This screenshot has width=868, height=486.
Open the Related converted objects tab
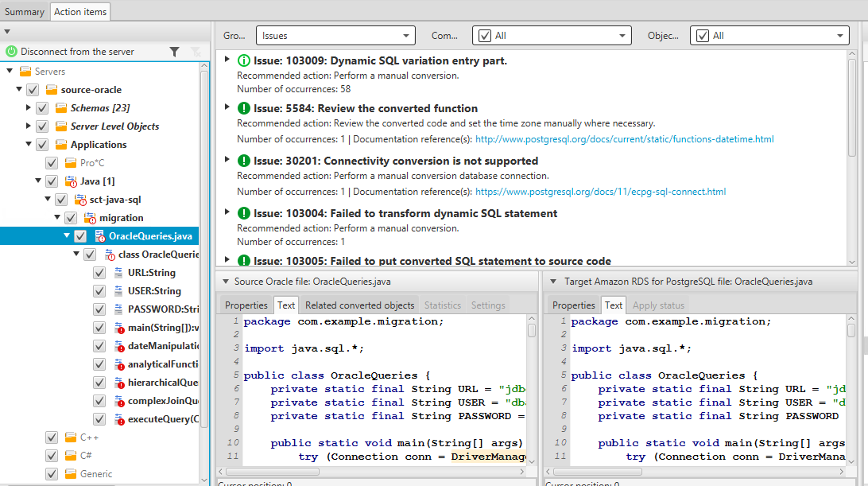point(359,305)
